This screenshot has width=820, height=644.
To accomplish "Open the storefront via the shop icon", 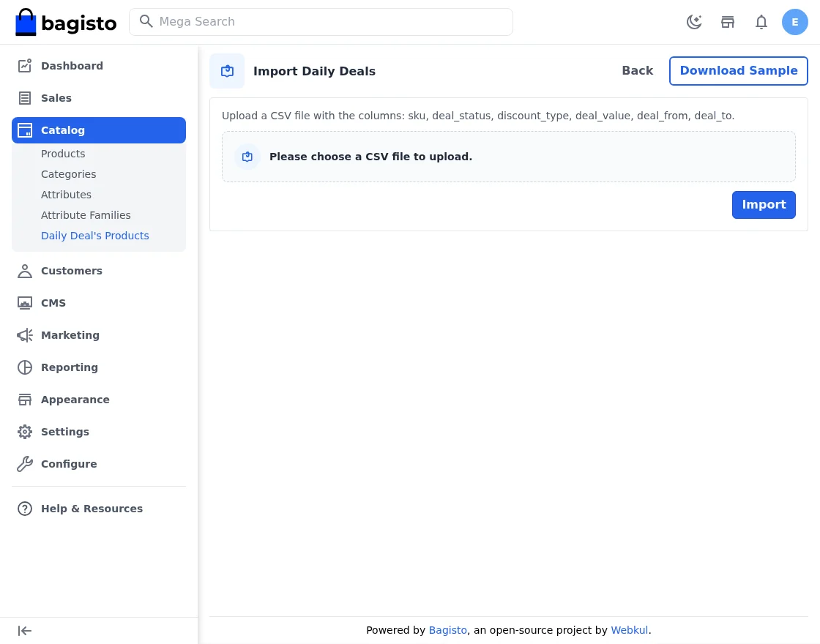I will coord(728,22).
